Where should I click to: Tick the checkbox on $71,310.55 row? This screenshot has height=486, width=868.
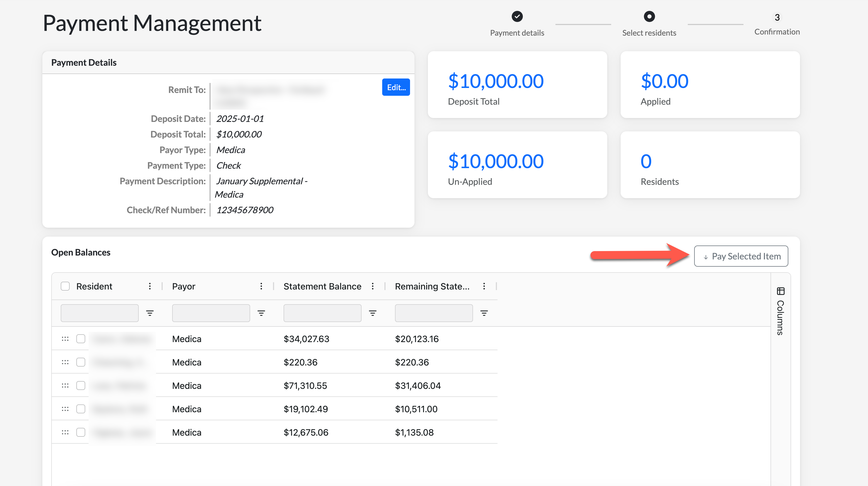coord(81,385)
